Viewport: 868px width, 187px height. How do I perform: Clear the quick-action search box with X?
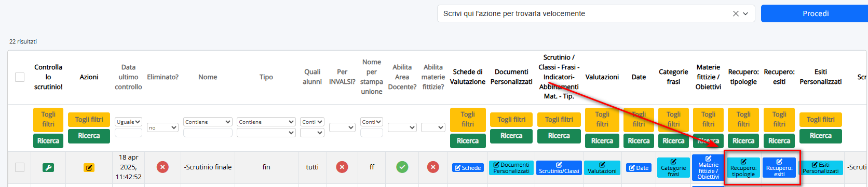(x=736, y=13)
